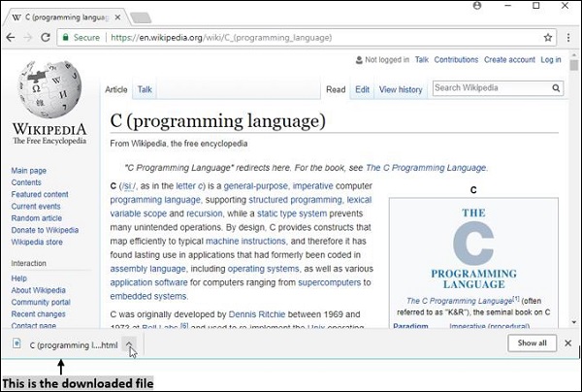The image size is (582, 392).
Task: Open the Contributions link
Action: [456, 59]
